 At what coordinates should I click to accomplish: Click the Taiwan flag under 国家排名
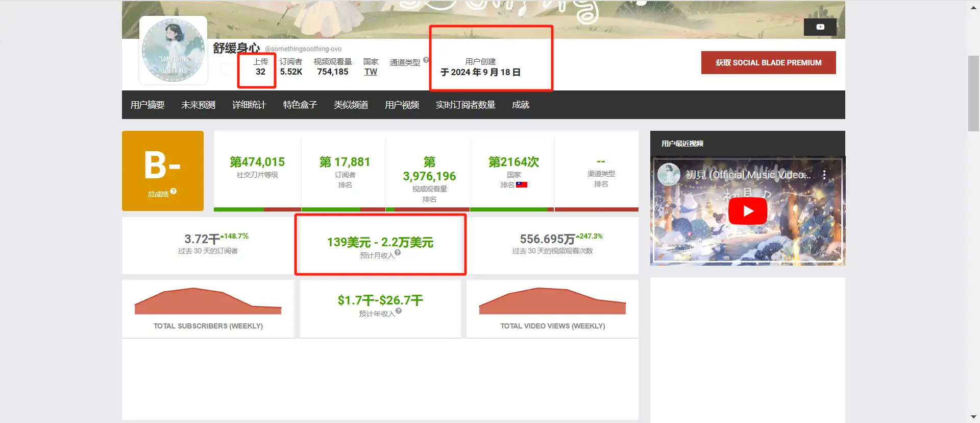(x=521, y=185)
